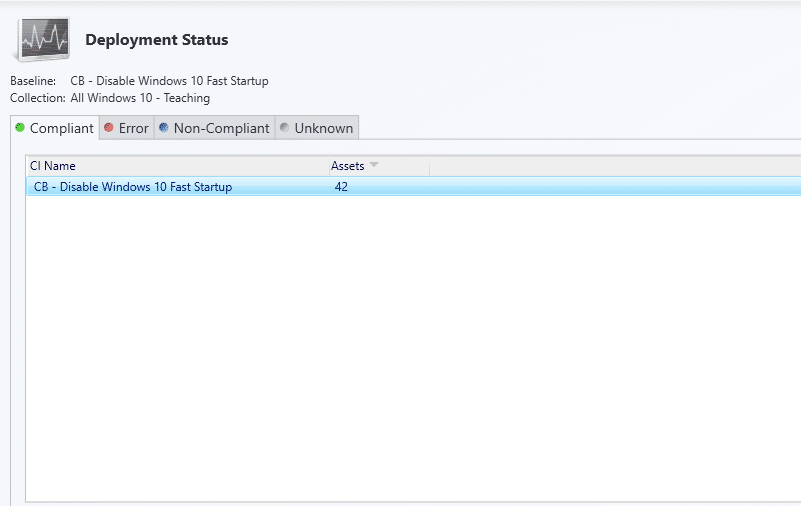Click the asset count 42 cell
801x506 pixels.
pyautogui.click(x=341, y=187)
